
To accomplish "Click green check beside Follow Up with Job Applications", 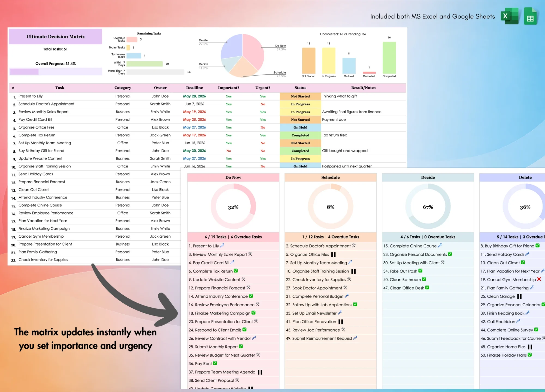I will [x=355, y=304].
